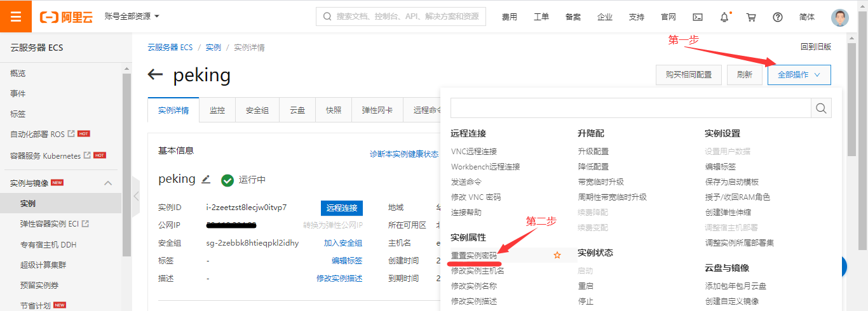Switch to the 弹性网卡 tab

[x=377, y=110]
